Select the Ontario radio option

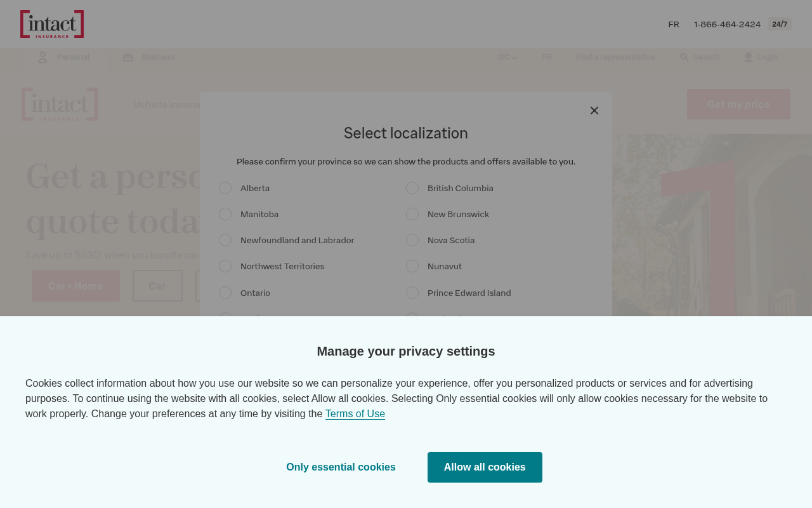pos(225,293)
